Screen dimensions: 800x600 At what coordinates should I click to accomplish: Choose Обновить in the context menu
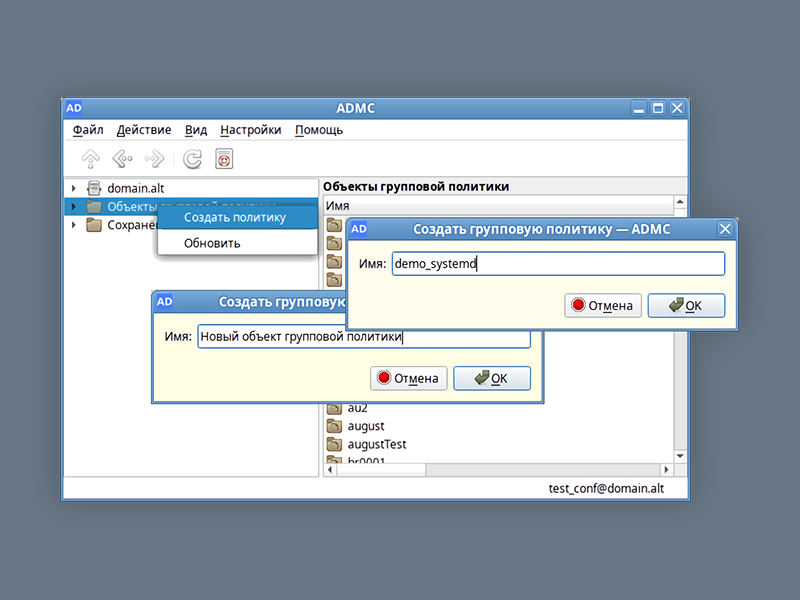(238, 243)
